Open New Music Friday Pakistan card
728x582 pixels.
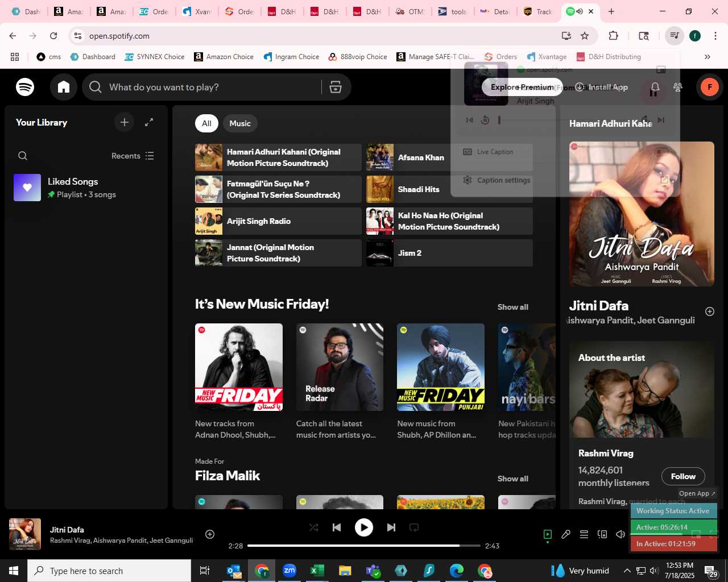click(x=239, y=381)
